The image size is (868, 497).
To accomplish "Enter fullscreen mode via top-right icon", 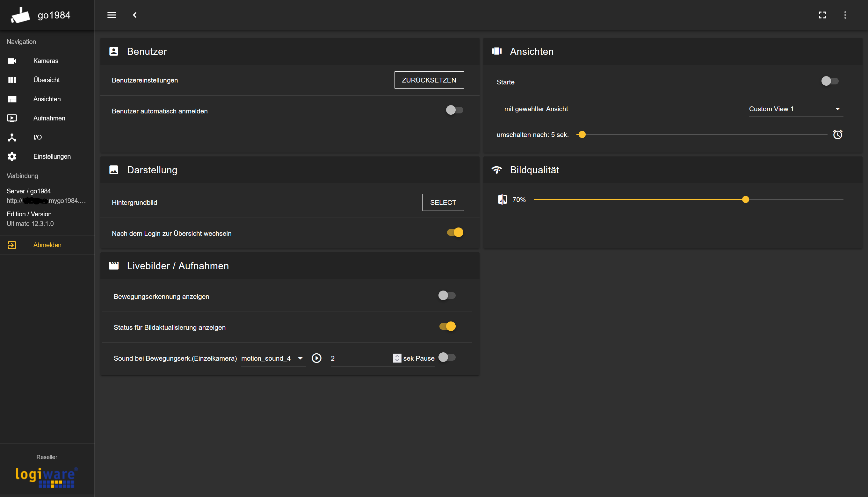I will click(822, 15).
